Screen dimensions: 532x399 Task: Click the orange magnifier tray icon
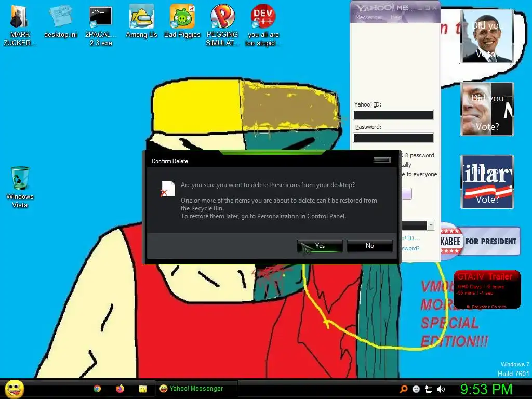[403, 389]
